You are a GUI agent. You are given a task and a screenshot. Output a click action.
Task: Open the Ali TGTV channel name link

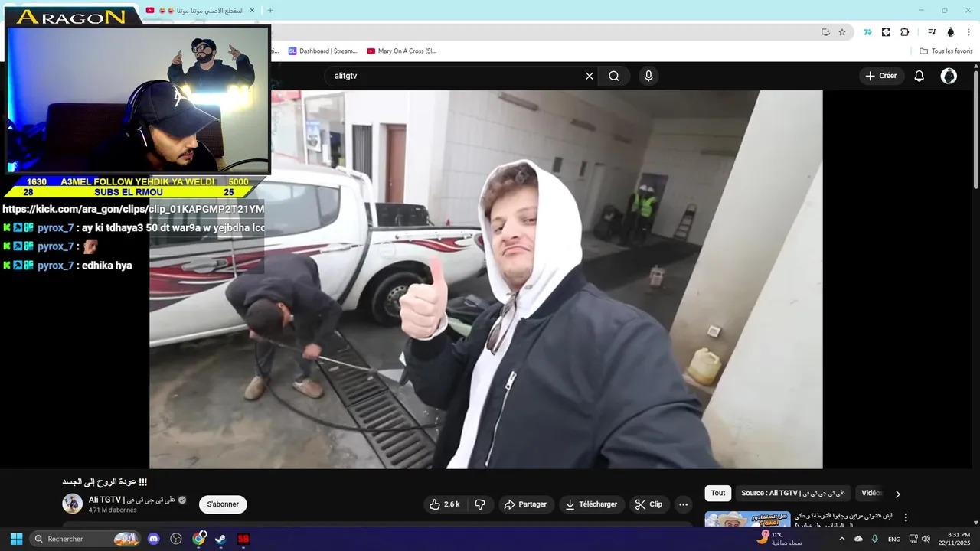click(x=133, y=500)
